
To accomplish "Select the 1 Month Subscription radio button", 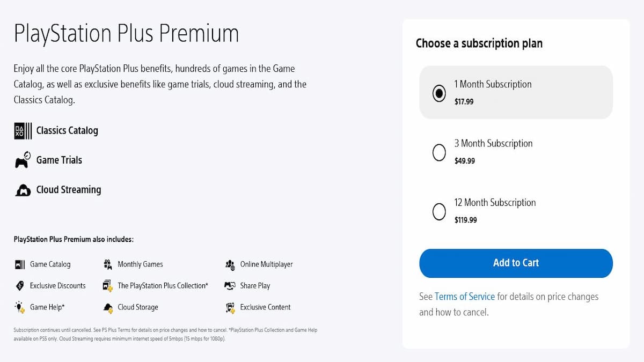I will click(439, 93).
